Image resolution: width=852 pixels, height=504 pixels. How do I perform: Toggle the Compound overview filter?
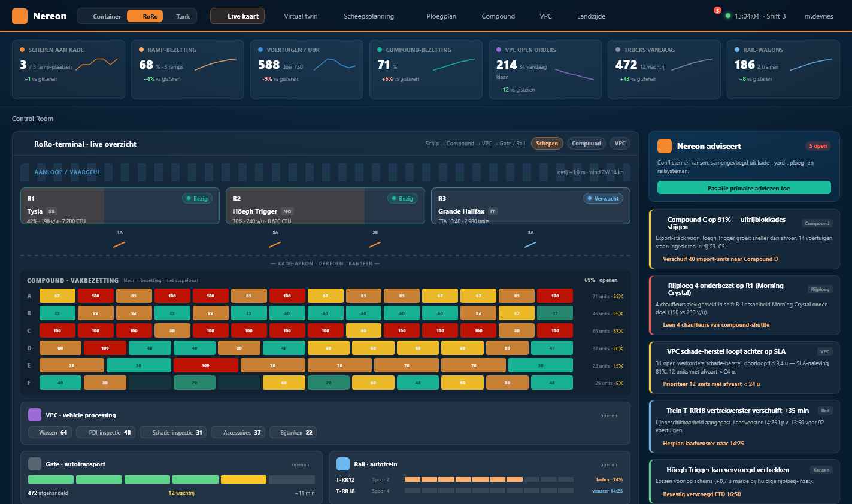coord(586,144)
